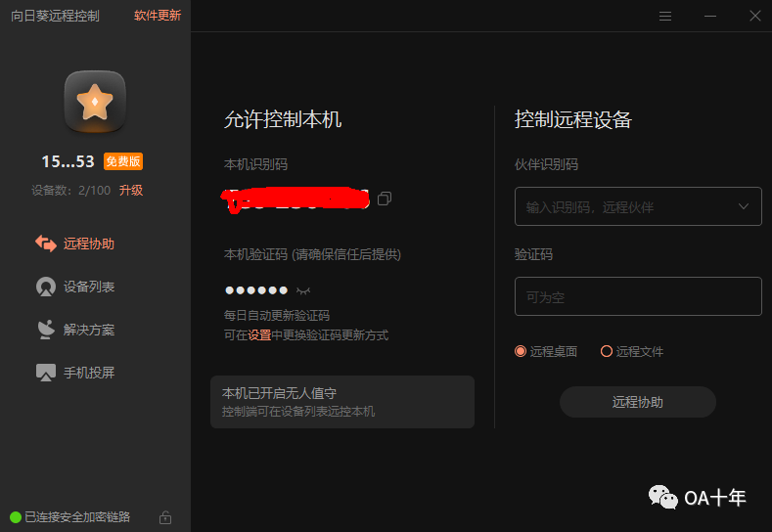Open the 解决方案 menu item
Viewport: 772px width, 532px height.
pos(89,330)
